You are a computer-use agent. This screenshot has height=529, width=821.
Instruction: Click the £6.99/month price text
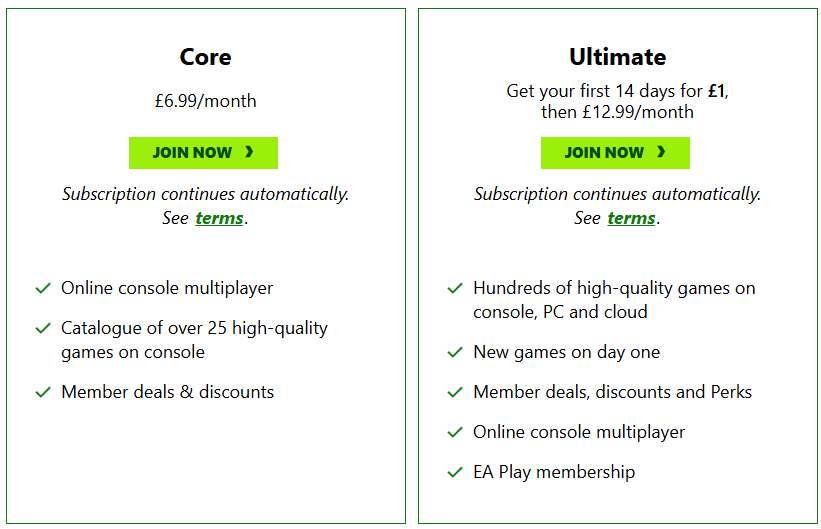tap(205, 101)
